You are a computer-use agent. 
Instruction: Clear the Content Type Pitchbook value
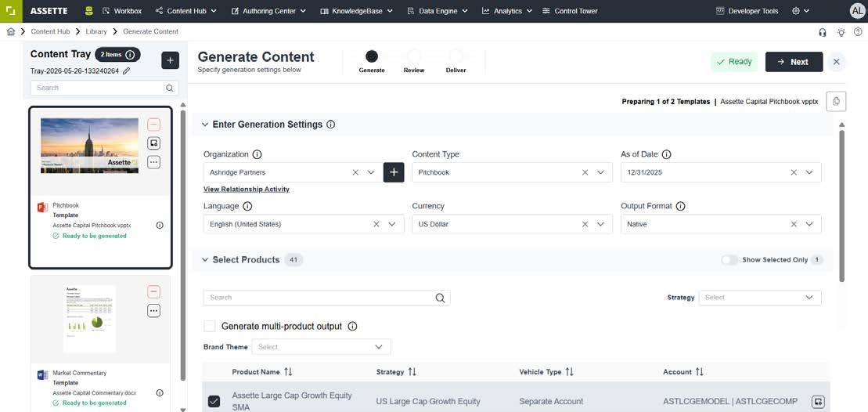(585, 172)
